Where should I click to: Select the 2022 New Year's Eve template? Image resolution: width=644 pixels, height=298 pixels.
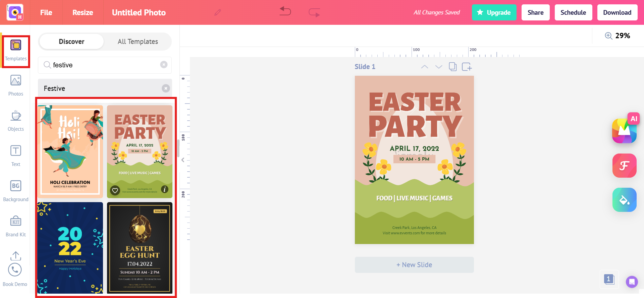point(70,248)
